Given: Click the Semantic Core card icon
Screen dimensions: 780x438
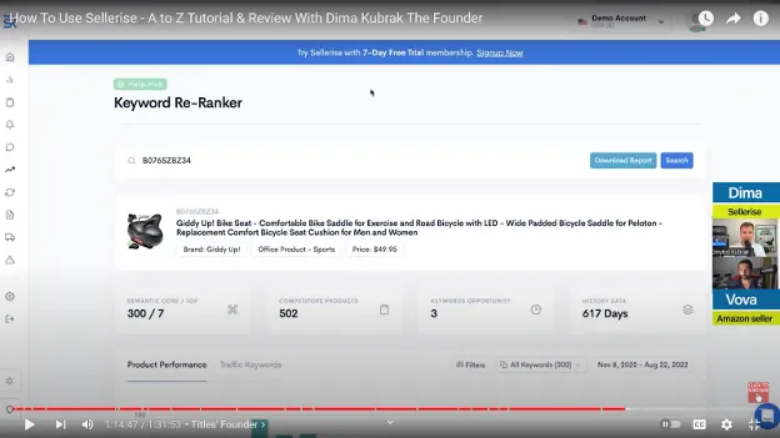Looking at the screenshot, I should pos(232,310).
